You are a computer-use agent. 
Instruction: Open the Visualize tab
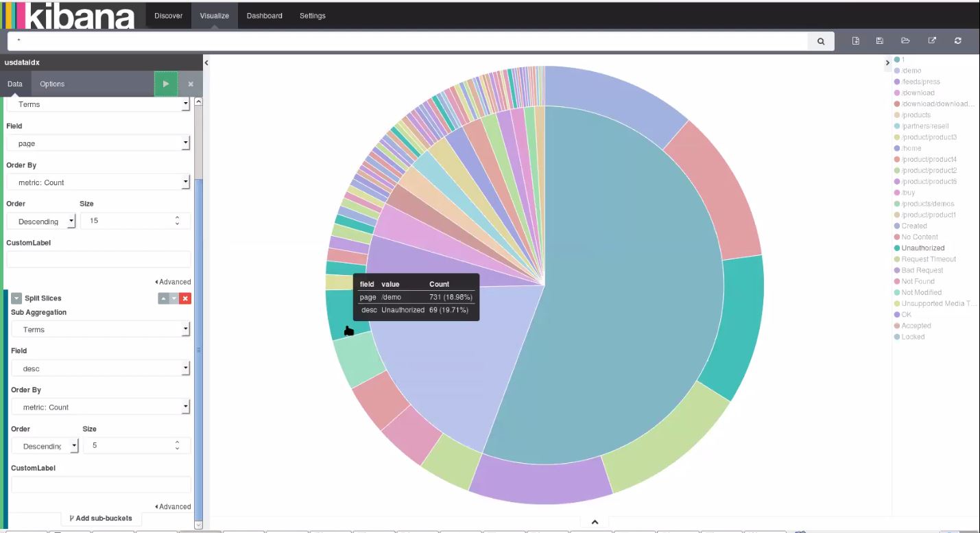coord(215,16)
